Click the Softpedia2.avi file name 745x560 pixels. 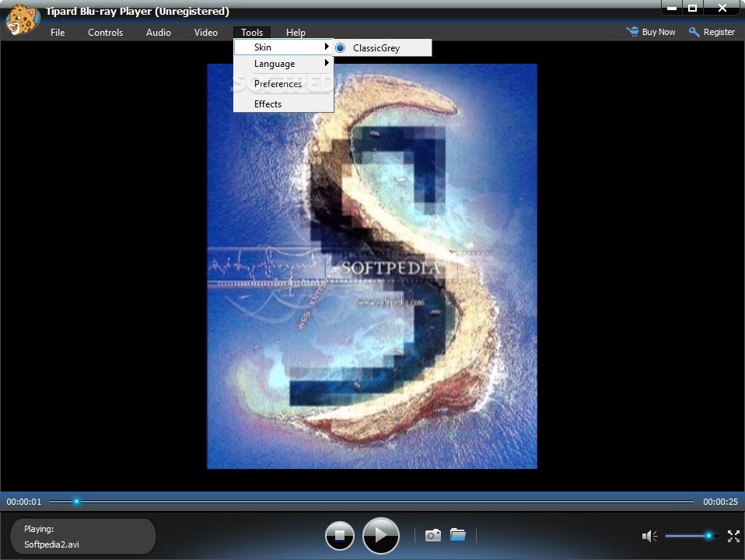pos(51,544)
